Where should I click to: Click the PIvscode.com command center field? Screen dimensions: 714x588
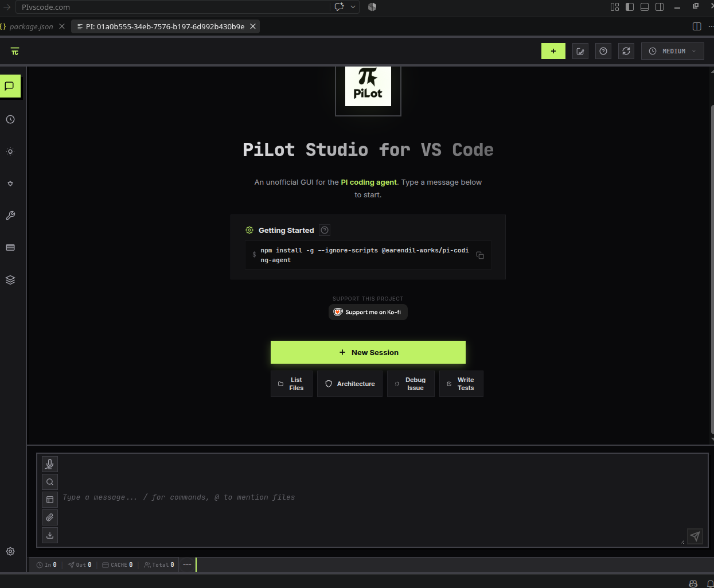[x=172, y=7]
